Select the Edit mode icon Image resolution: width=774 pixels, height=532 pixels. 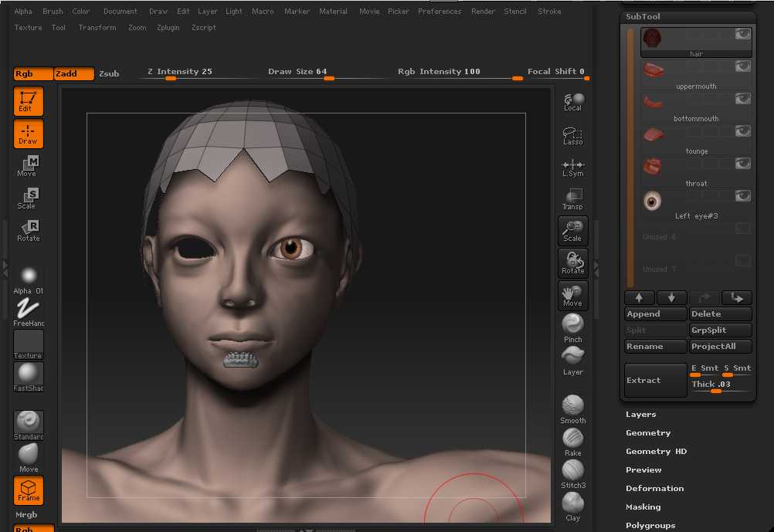[x=28, y=101]
